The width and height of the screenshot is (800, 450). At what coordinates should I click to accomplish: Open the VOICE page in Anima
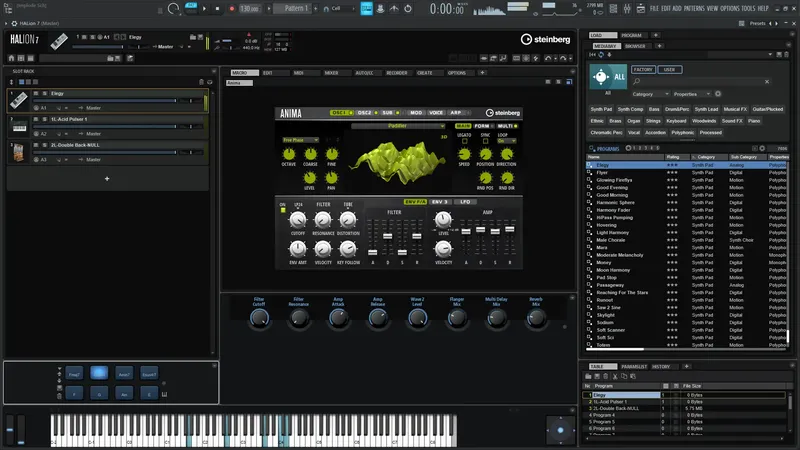pyautogui.click(x=436, y=113)
